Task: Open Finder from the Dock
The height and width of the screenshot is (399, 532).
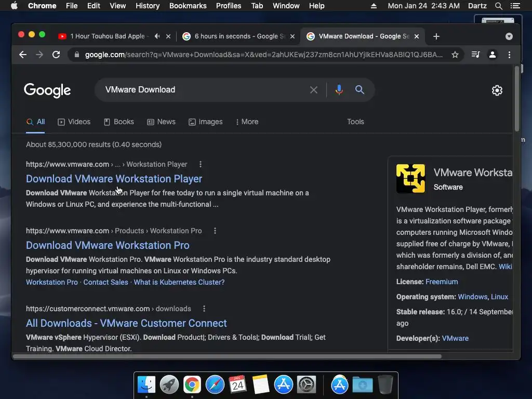Action: tap(147, 385)
